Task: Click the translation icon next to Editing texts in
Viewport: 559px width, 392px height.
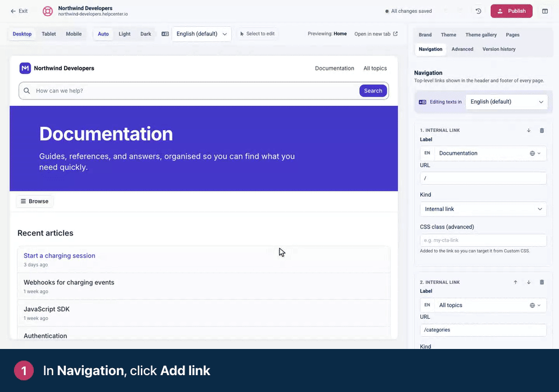Action: (x=423, y=102)
